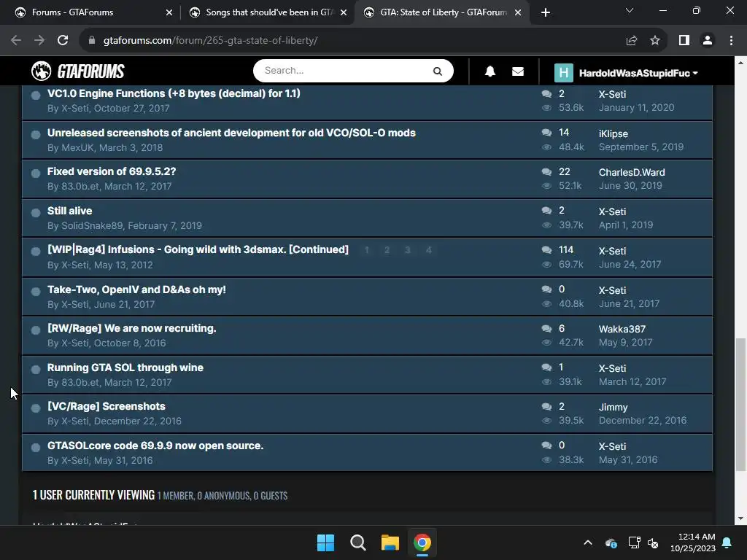747x560 pixels.
Task: Click the OneDrive cloud tray icon
Action: point(611,542)
